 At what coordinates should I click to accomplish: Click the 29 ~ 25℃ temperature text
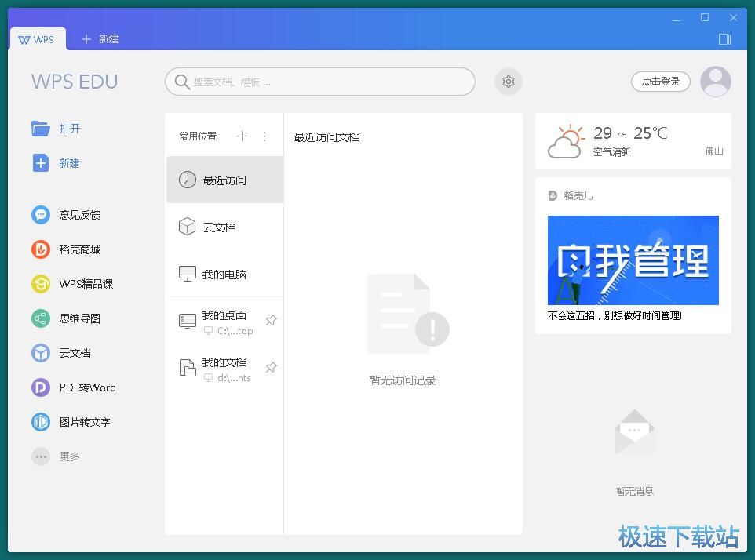(x=630, y=133)
